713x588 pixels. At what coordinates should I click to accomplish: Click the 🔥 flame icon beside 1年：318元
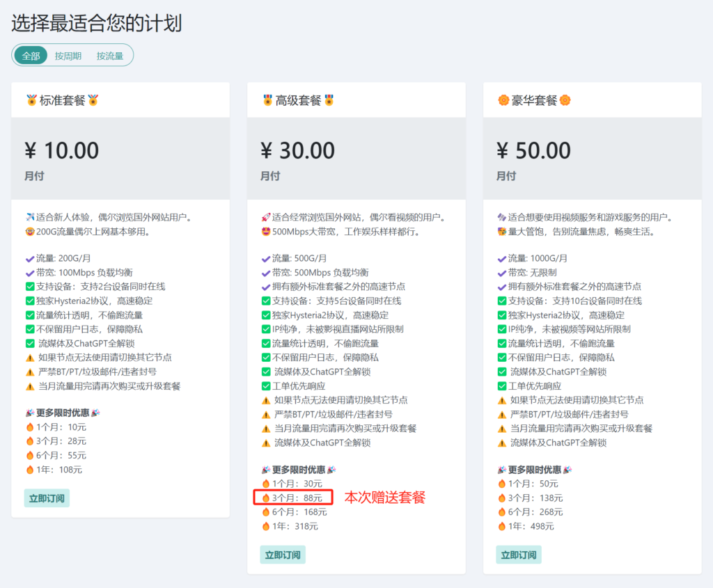[265, 527]
